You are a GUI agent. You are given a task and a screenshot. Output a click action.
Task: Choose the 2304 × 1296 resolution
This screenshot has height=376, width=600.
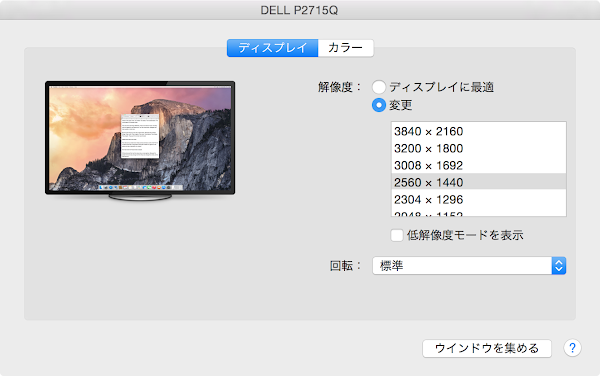click(x=479, y=199)
